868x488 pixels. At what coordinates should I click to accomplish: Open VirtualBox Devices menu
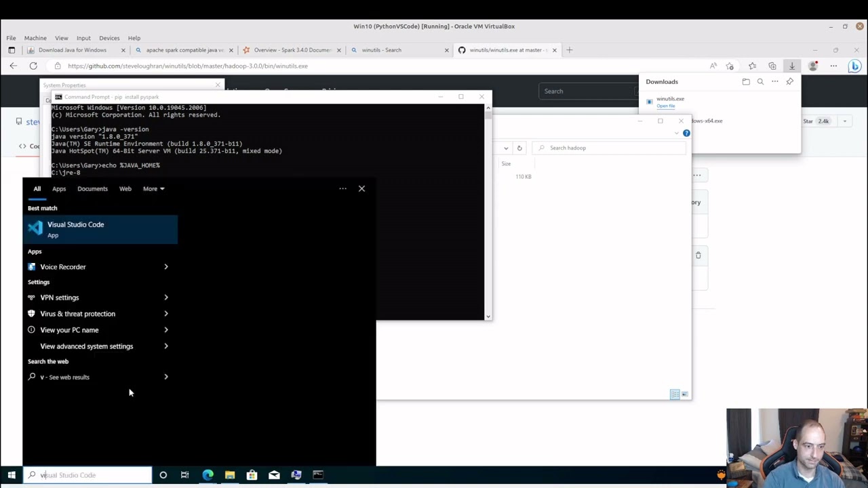109,38
